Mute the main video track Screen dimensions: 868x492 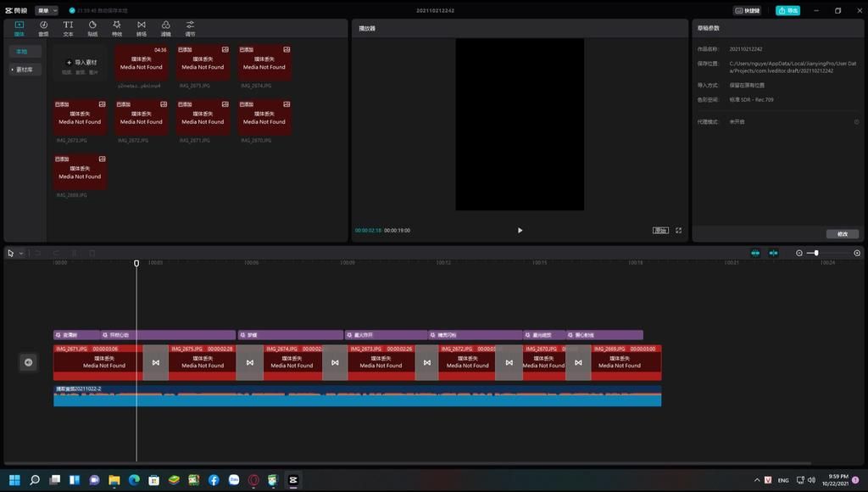tap(28, 362)
